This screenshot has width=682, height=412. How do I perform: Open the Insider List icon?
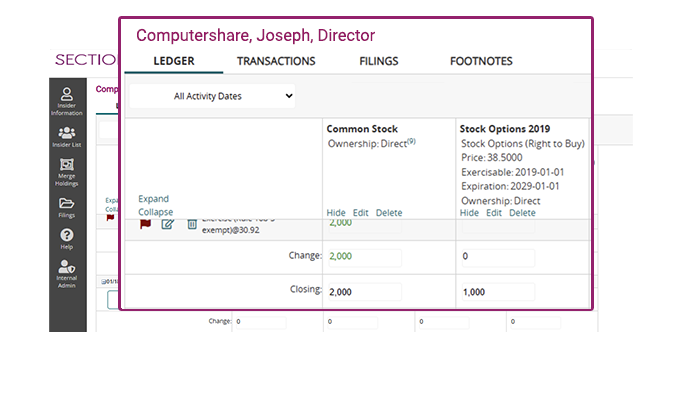(x=67, y=136)
